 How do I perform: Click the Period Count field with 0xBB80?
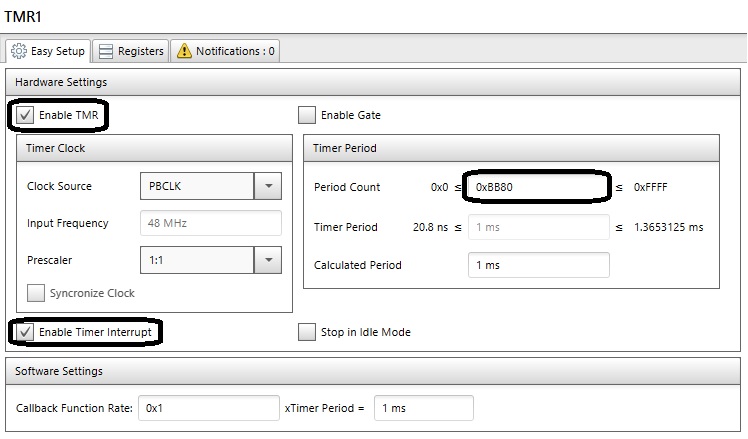click(x=538, y=187)
